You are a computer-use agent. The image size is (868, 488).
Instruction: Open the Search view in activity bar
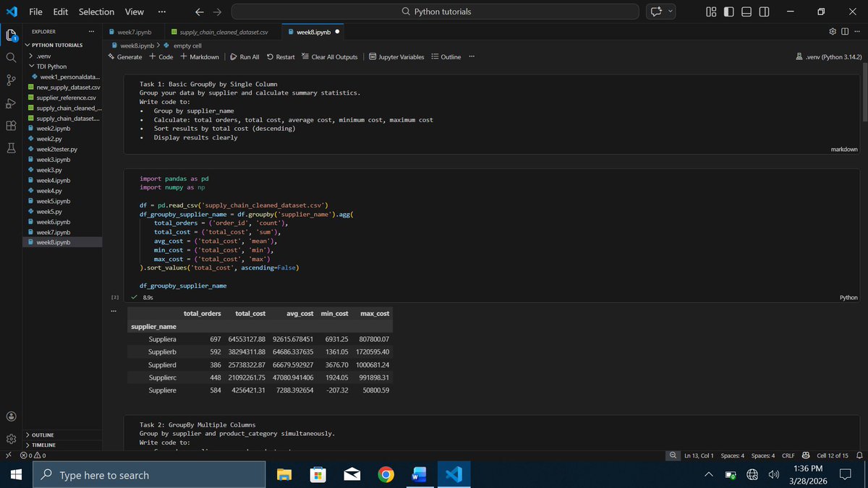pos(11,57)
